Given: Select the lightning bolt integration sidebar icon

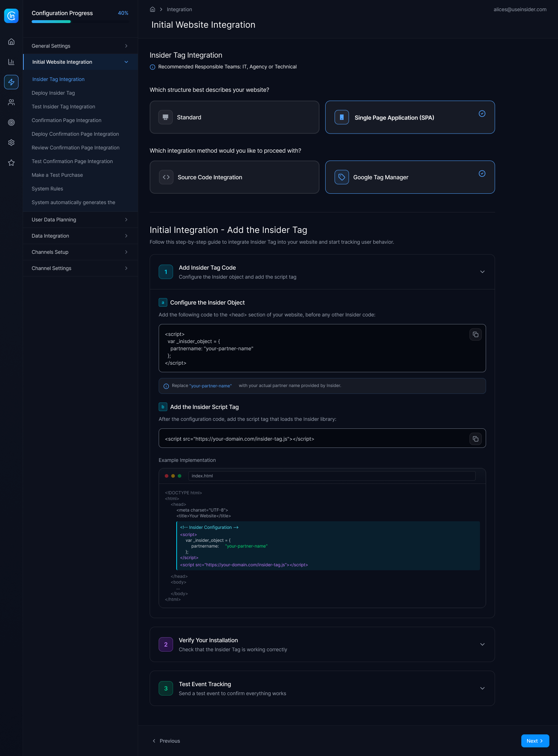Looking at the screenshot, I should coord(12,82).
